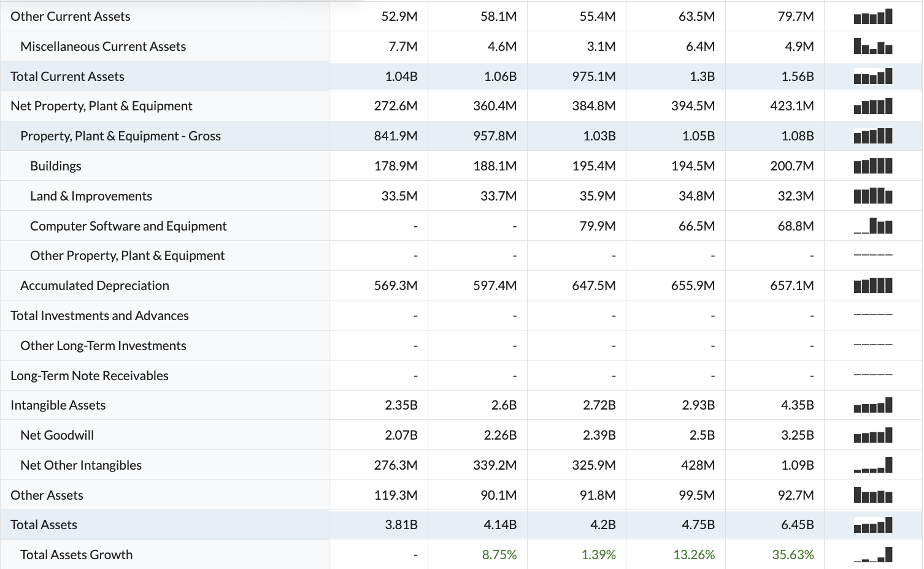
Task: Click the 200.7M Buildings value
Action: coord(792,166)
